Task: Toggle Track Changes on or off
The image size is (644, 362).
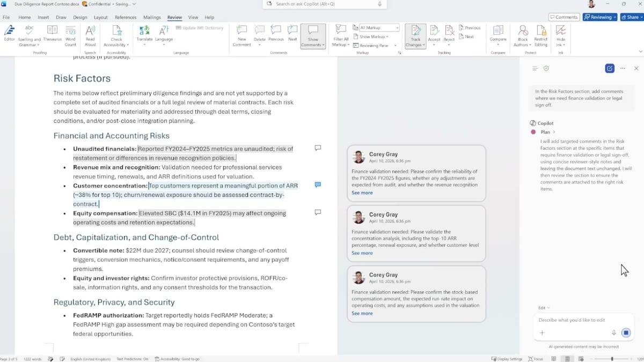Action: click(x=416, y=35)
